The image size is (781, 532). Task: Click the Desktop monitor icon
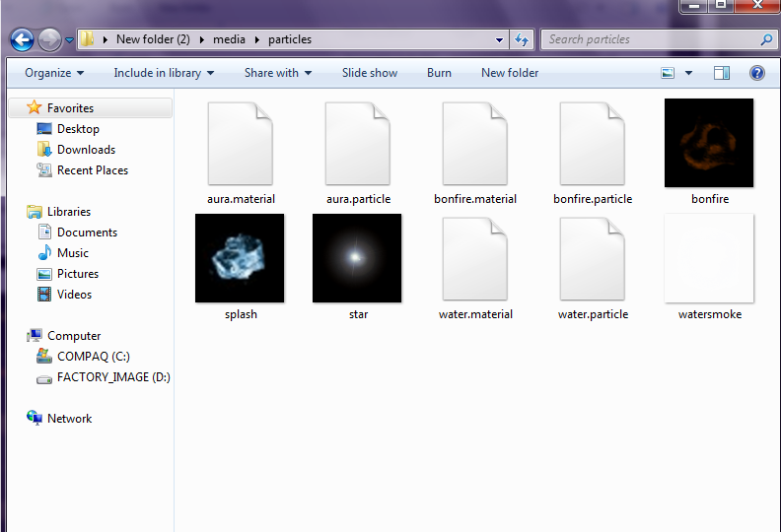coord(44,129)
